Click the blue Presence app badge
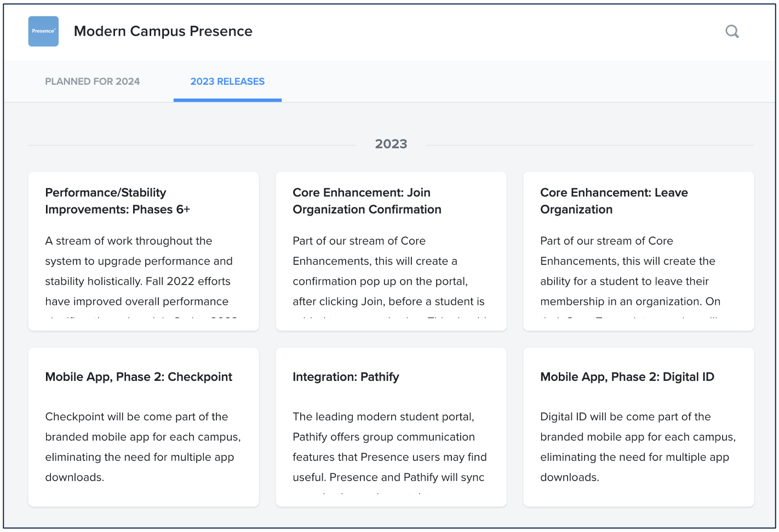 [43, 31]
